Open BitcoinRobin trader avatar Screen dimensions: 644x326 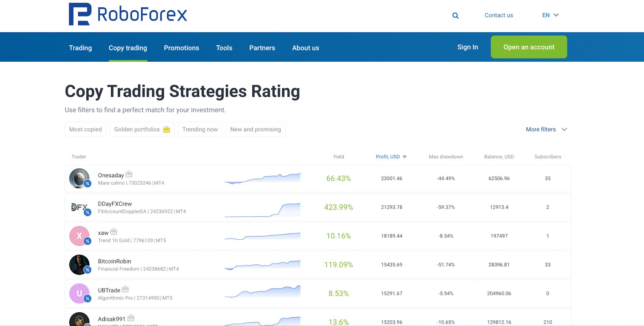pos(79,265)
